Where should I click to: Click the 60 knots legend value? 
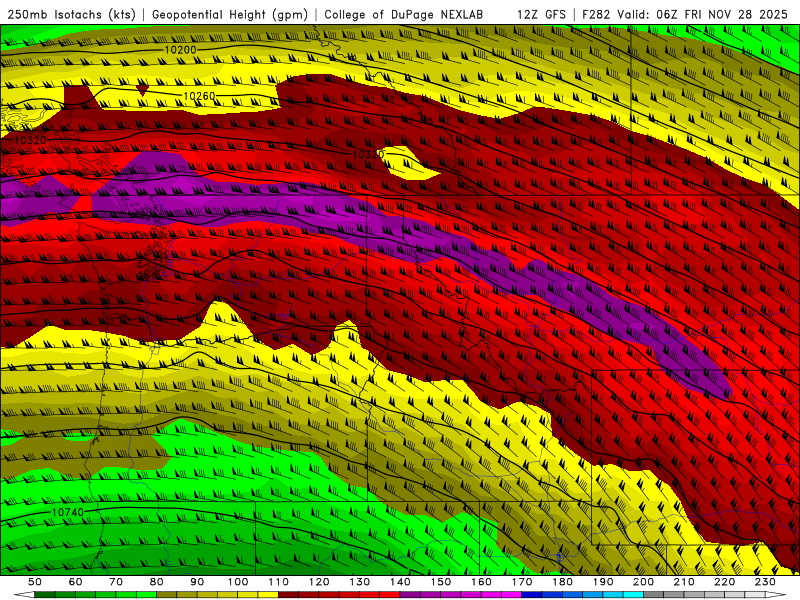76,582
